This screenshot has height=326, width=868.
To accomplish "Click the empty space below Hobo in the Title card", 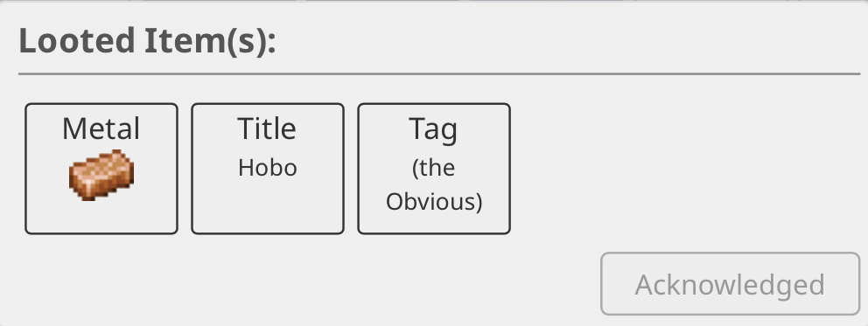I will tap(268, 207).
